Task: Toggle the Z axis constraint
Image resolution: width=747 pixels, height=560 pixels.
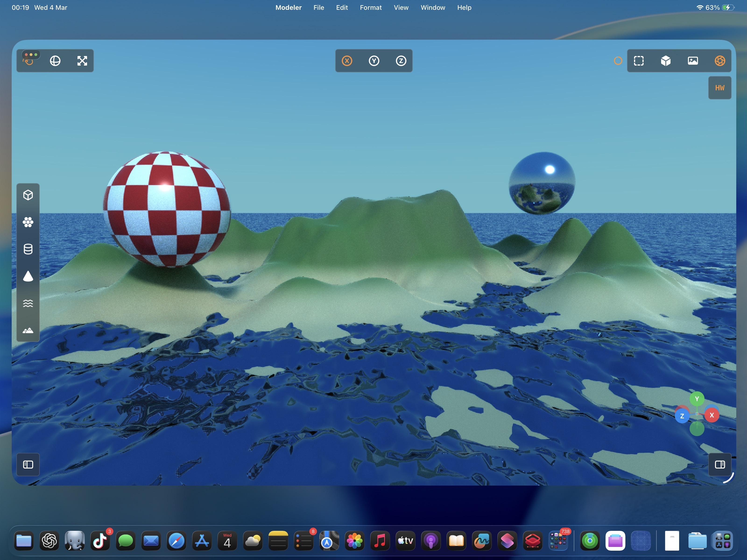Action: point(401,61)
